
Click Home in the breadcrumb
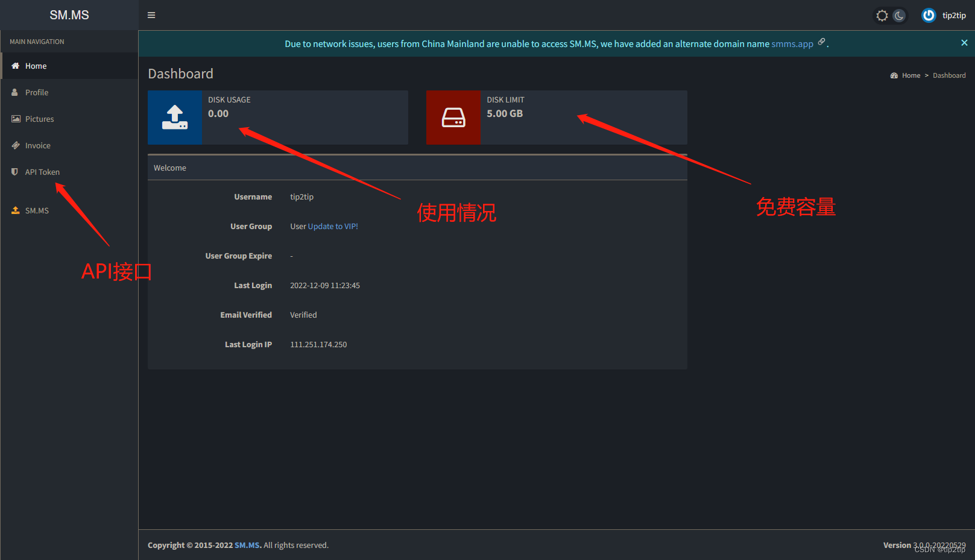(911, 75)
